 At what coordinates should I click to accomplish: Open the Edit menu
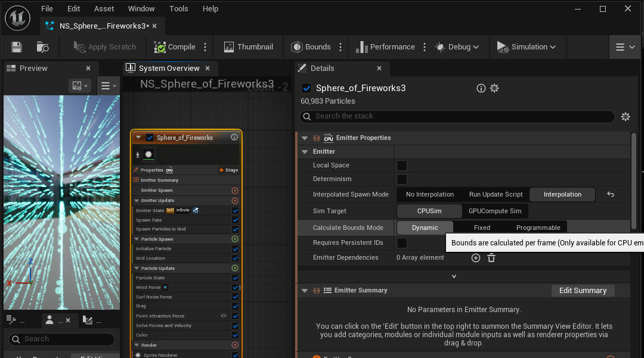point(73,8)
